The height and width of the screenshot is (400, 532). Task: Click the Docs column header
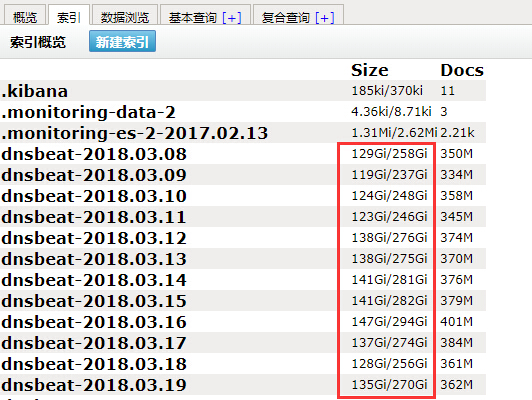[x=462, y=70]
